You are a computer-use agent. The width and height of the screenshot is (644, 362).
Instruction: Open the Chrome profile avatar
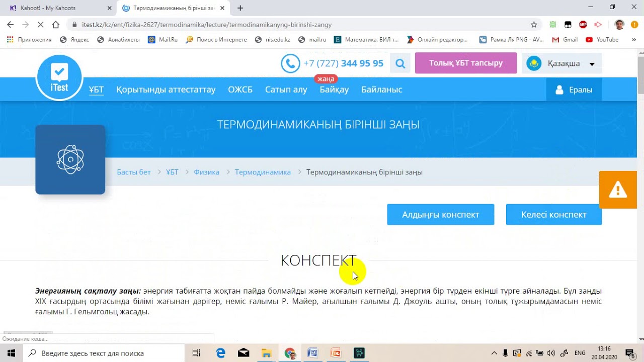[619, 25]
